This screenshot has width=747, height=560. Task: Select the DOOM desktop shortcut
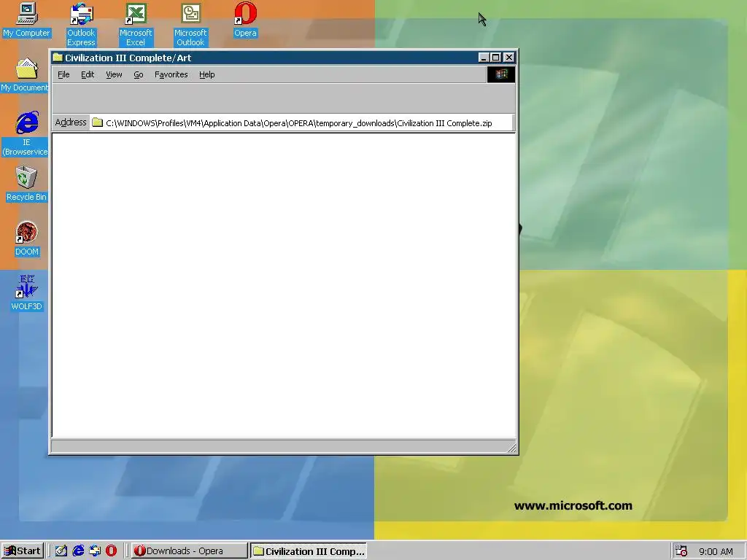[26, 238]
